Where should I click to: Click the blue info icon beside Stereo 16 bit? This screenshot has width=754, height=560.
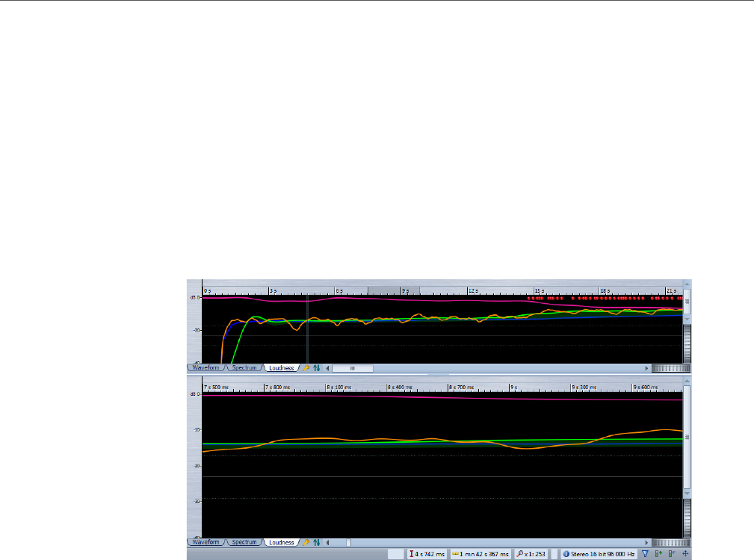pos(566,554)
